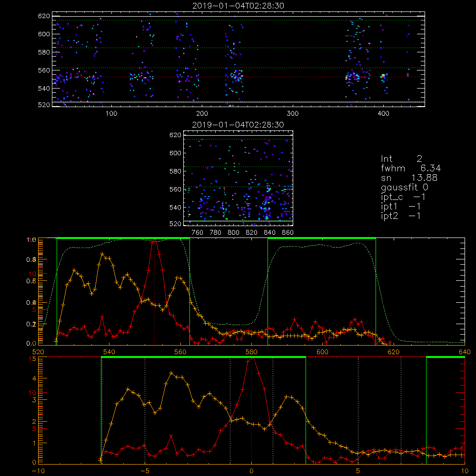Click y-axis label 580 of the wide top image

44,52
